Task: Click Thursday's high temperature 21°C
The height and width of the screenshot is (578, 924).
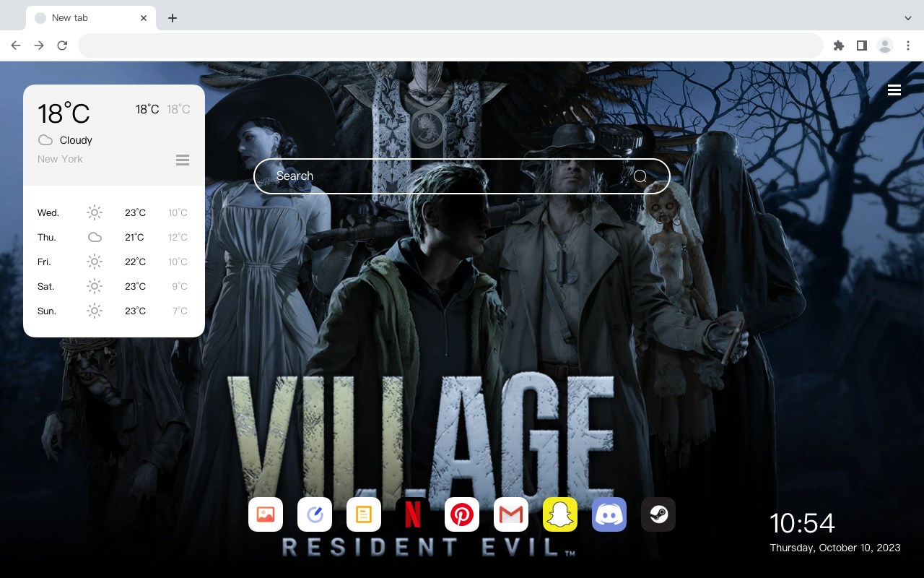Action: (x=134, y=237)
